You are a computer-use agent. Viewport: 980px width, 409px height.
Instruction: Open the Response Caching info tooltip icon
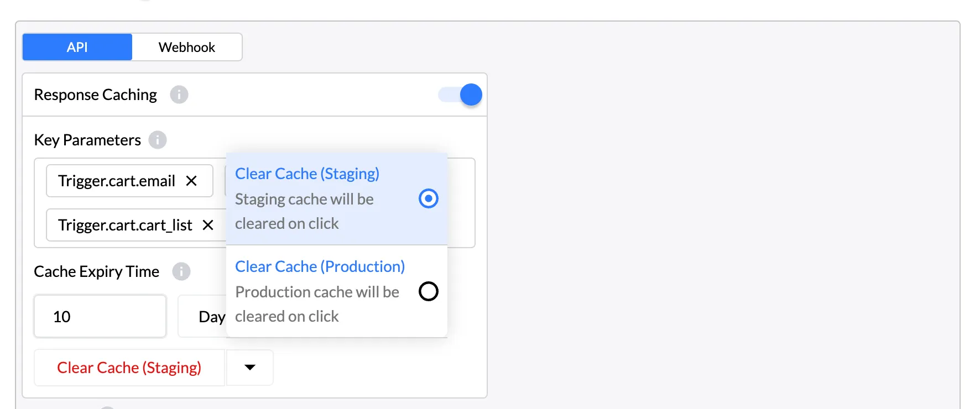pos(179,95)
